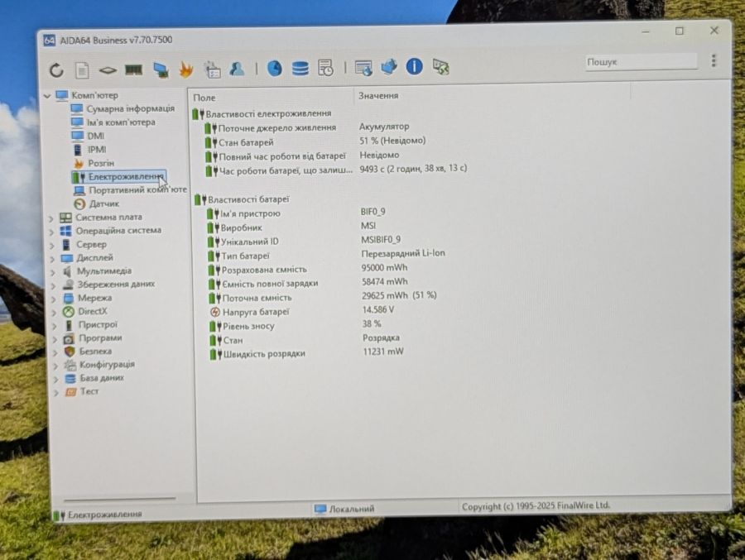Click the database stack toolbar icon
Image resolution: width=745 pixels, height=560 pixels.
300,69
